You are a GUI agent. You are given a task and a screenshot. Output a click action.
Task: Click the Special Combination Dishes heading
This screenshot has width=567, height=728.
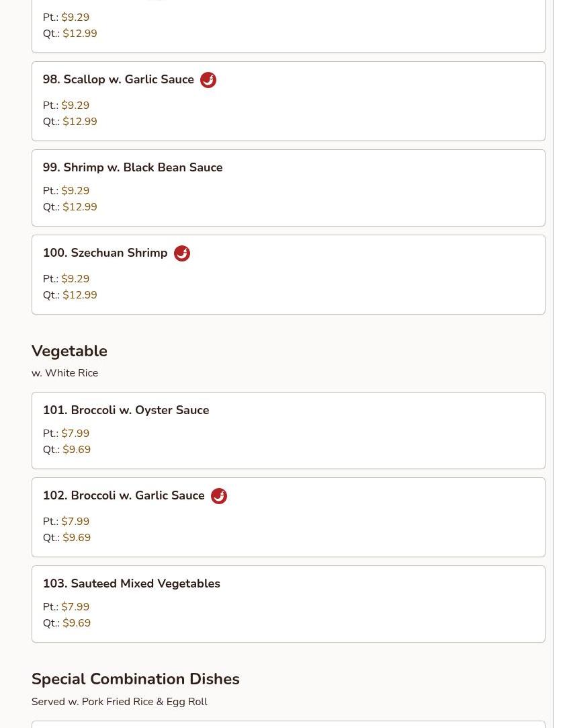pos(135,679)
